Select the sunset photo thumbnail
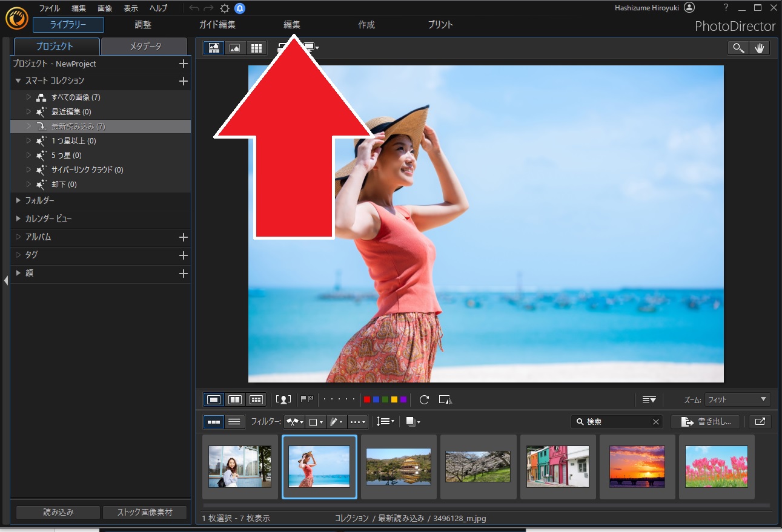This screenshot has height=532, width=782. click(x=637, y=466)
